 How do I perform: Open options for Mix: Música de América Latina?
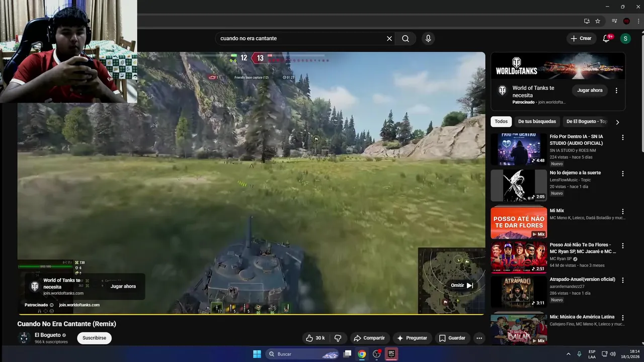tap(623, 318)
